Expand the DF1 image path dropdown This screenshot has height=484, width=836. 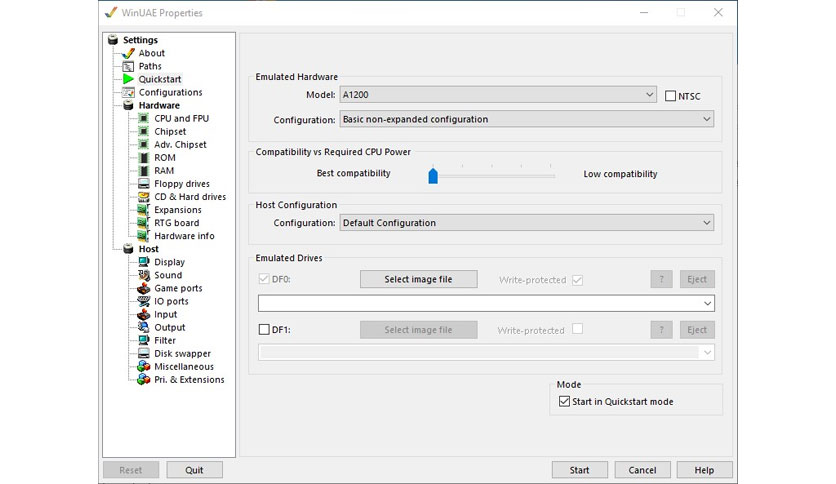(x=707, y=352)
